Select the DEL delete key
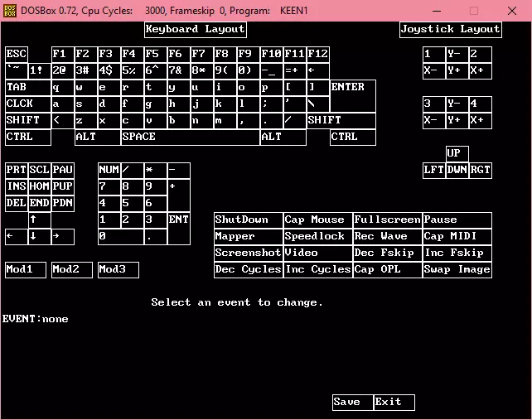Screen dimensions: 532x420 point(17,203)
